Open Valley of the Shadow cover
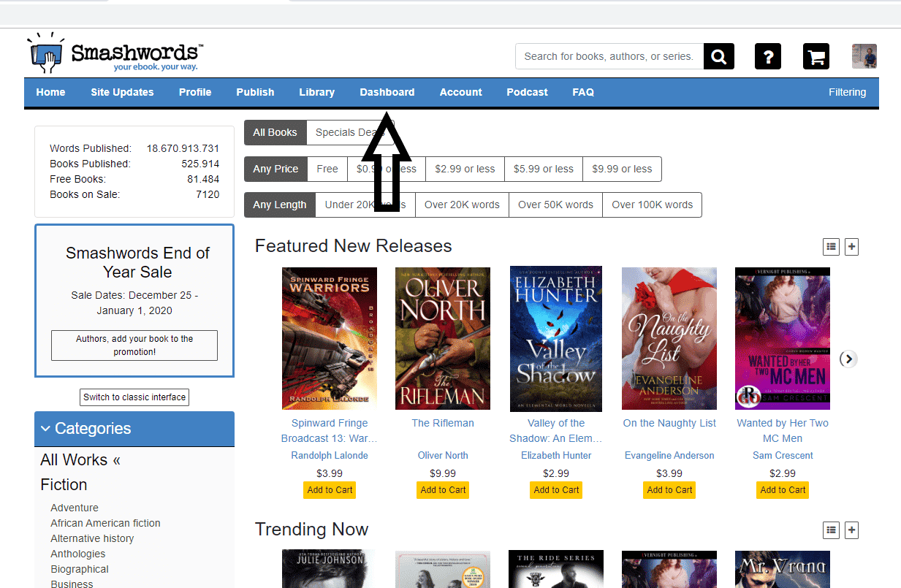This screenshot has width=901, height=588. click(556, 338)
